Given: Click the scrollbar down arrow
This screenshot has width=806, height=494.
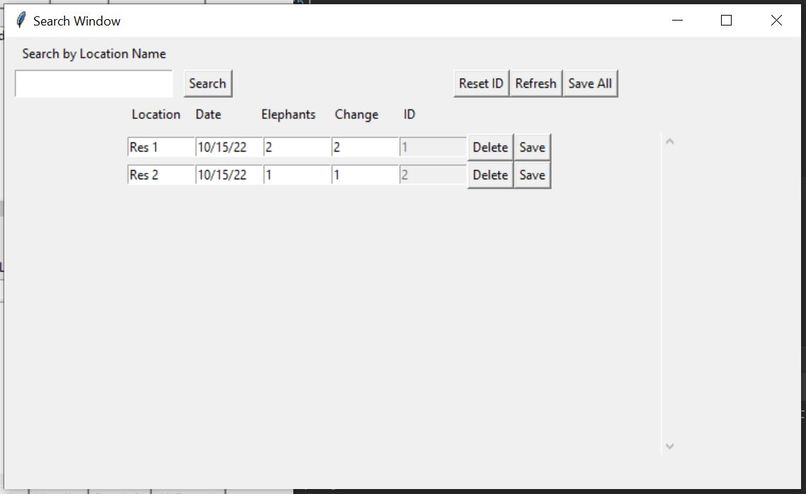Looking at the screenshot, I should (669, 446).
